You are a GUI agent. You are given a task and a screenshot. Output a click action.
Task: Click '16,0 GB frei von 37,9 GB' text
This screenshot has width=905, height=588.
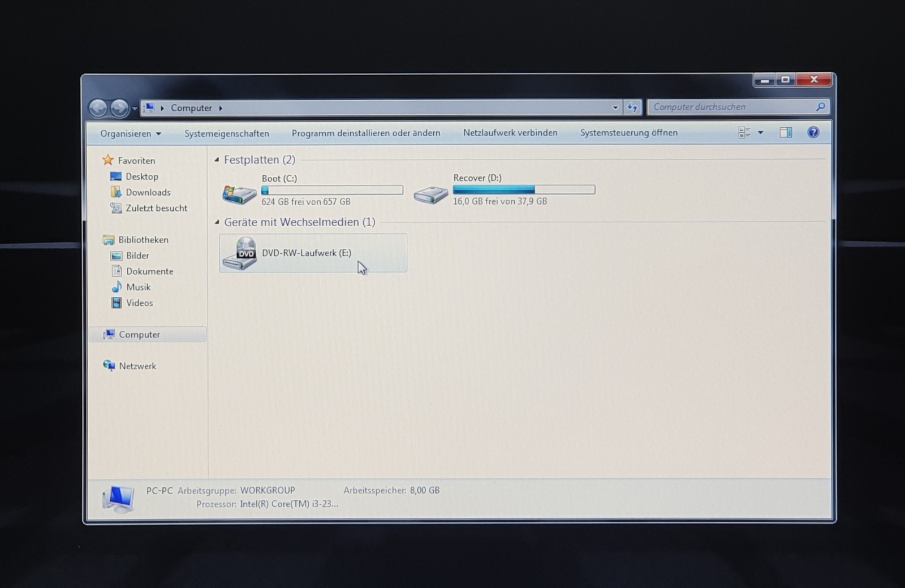pos(500,201)
